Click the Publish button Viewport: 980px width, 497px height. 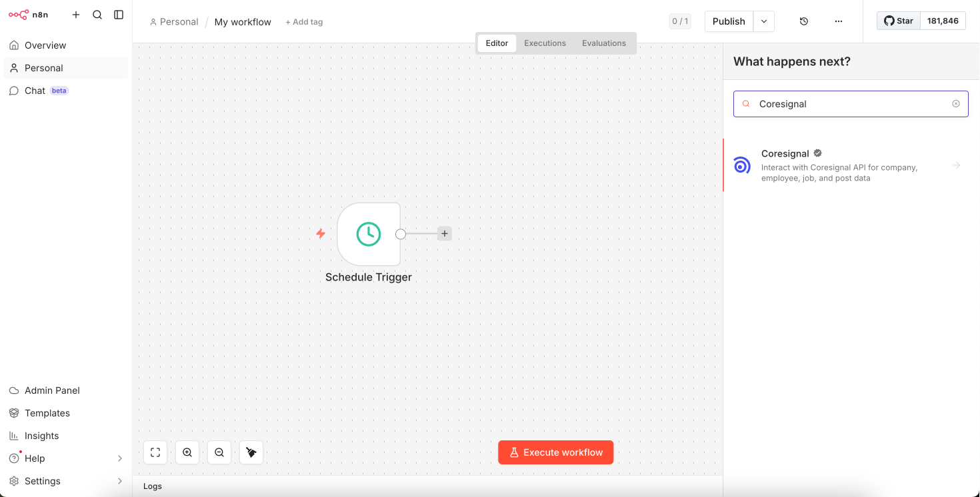click(x=729, y=21)
